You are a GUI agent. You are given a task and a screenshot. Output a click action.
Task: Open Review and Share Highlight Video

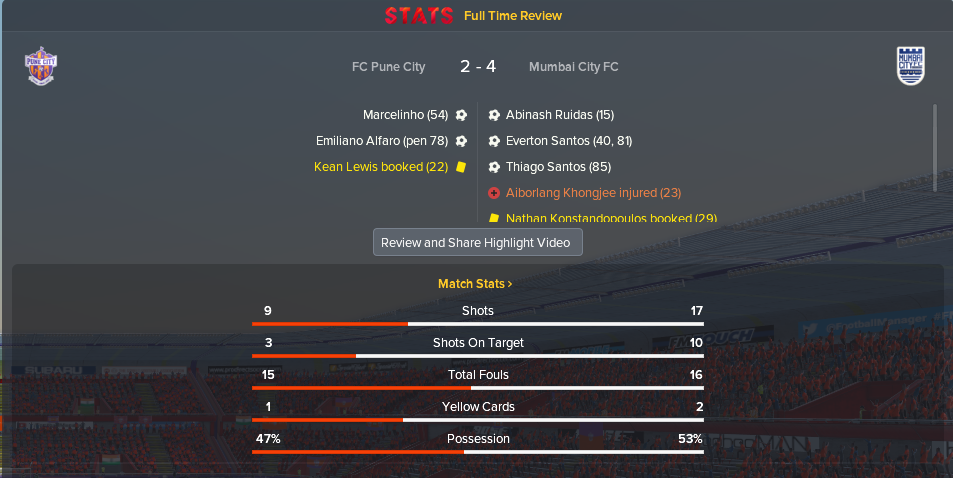tap(478, 242)
